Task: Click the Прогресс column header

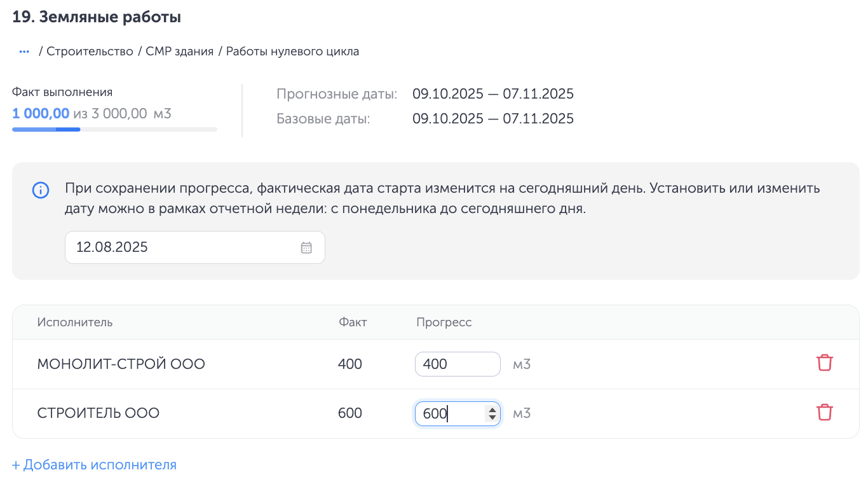Action: click(x=444, y=322)
